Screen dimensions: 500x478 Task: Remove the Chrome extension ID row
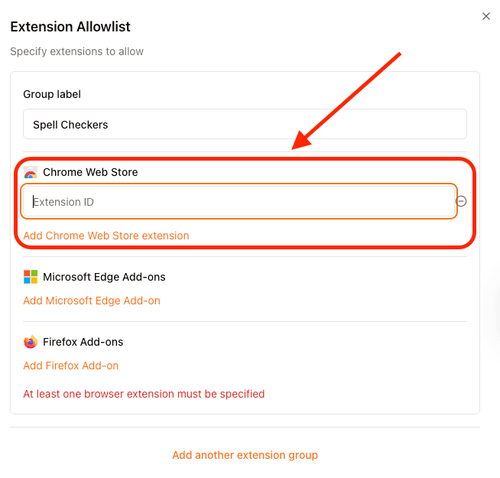(461, 201)
